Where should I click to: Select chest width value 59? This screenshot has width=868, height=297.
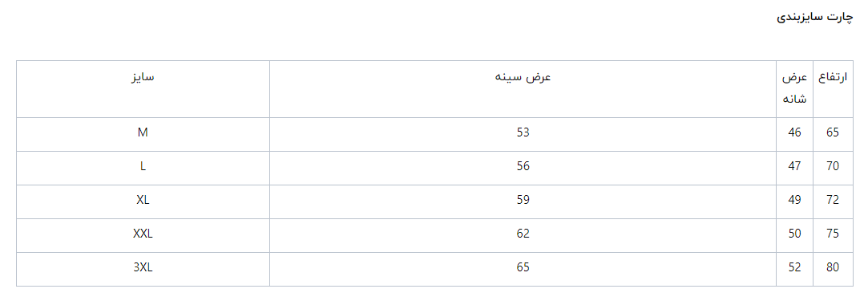(523, 200)
